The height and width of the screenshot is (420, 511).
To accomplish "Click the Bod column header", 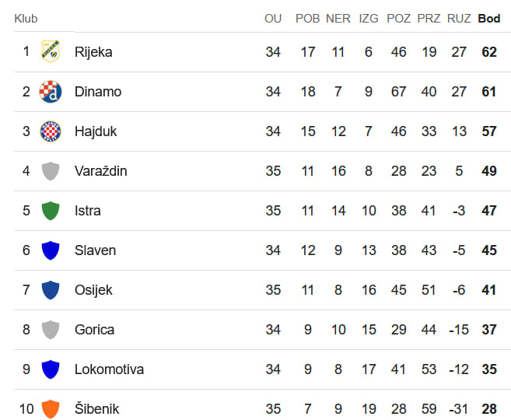I will (x=489, y=19).
